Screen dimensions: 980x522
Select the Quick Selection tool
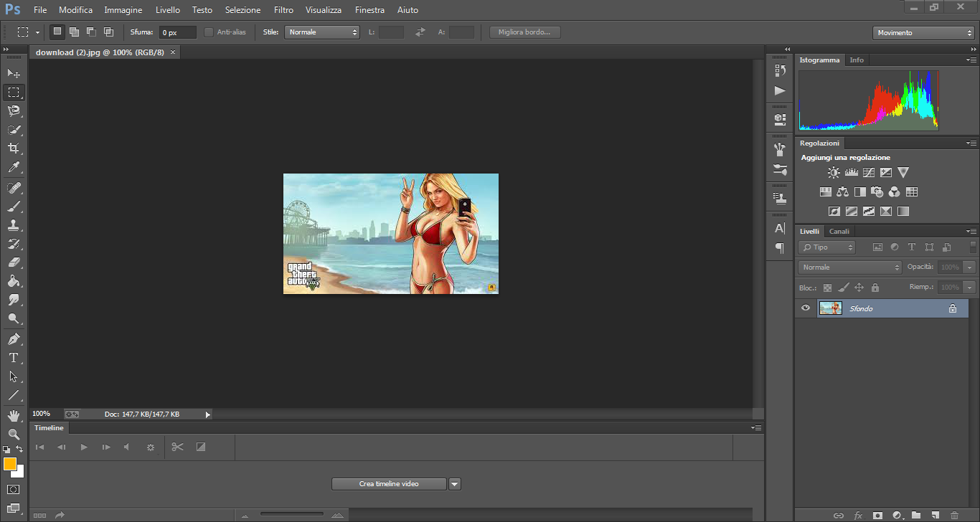[x=14, y=130]
